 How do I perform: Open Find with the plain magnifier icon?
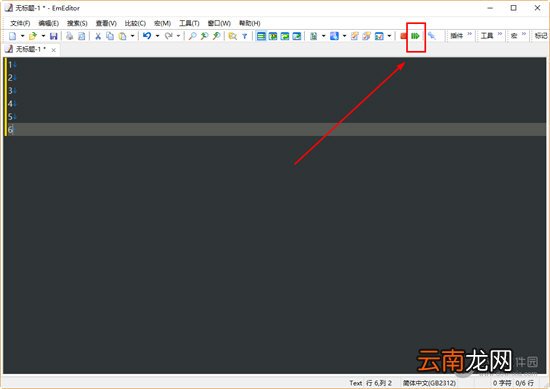(192, 36)
